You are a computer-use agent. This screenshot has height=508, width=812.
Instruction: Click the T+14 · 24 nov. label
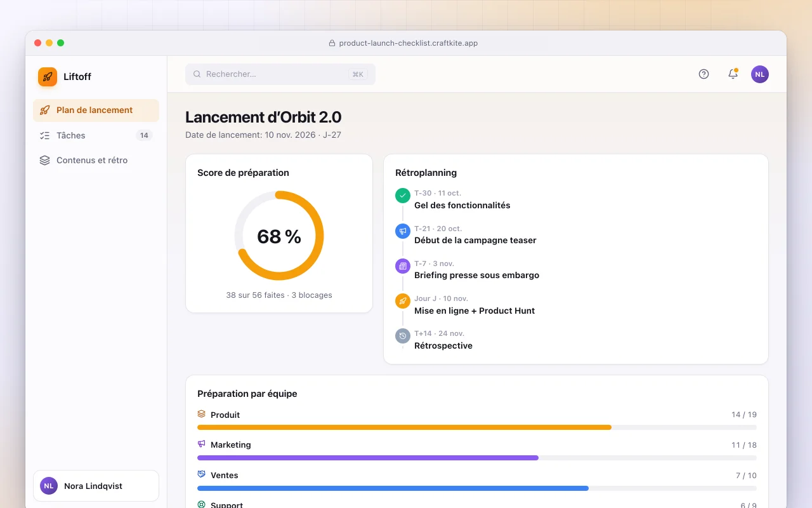(x=439, y=333)
